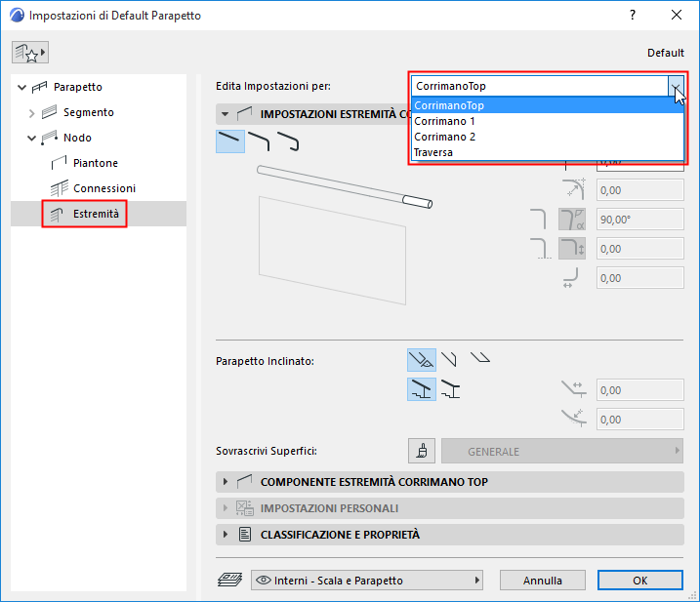The image size is (700, 602).
Task: Click the Annulla button
Action: [x=543, y=581]
